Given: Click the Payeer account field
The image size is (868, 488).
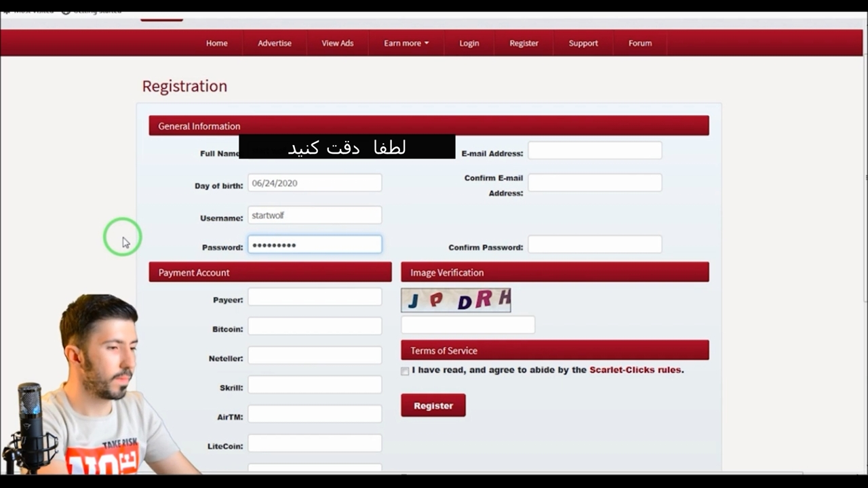Looking at the screenshot, I should (315, 298).
